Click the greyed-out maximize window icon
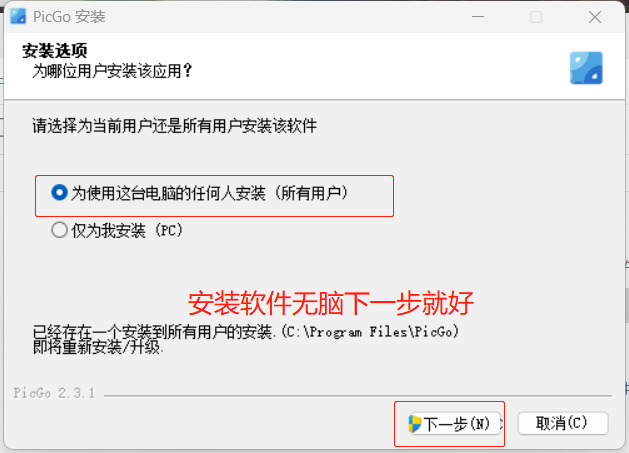 [x=536, y=17]
